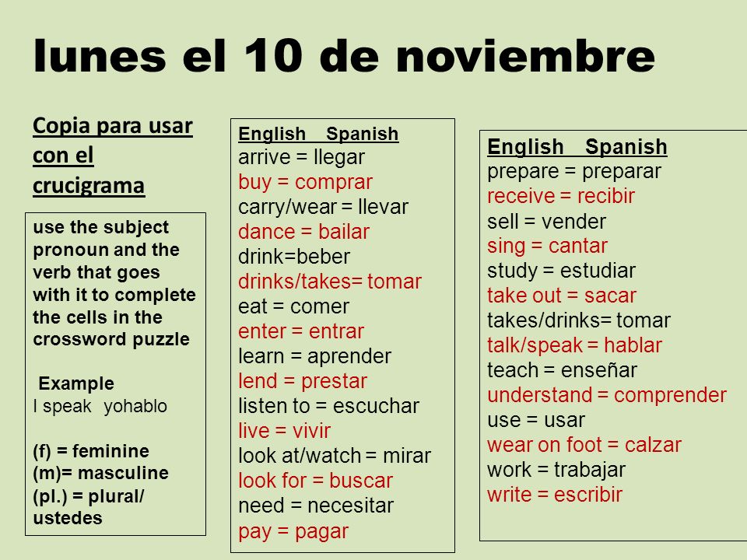Select the 'Copia para usar con el crucigrama' heading
The height and width of the screenshot is (560, 747).
[x=113, y=156]
